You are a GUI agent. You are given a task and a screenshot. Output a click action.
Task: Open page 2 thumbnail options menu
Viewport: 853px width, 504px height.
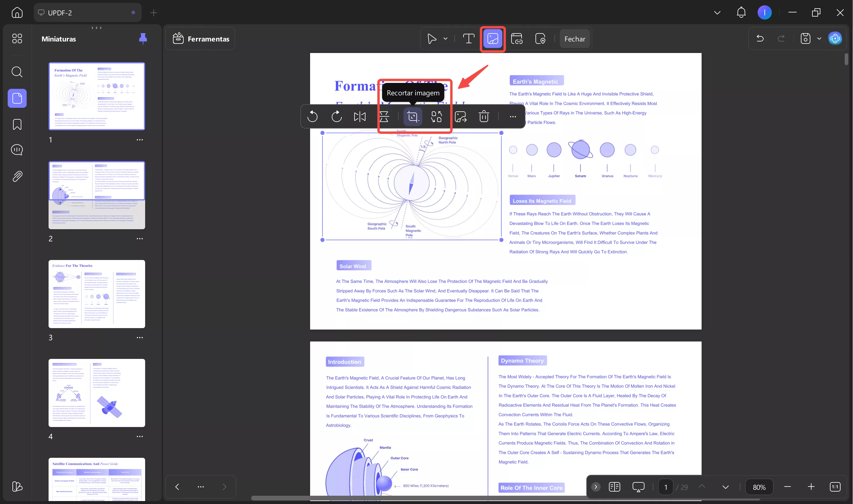pyautogui.click(x=140, y=239)
